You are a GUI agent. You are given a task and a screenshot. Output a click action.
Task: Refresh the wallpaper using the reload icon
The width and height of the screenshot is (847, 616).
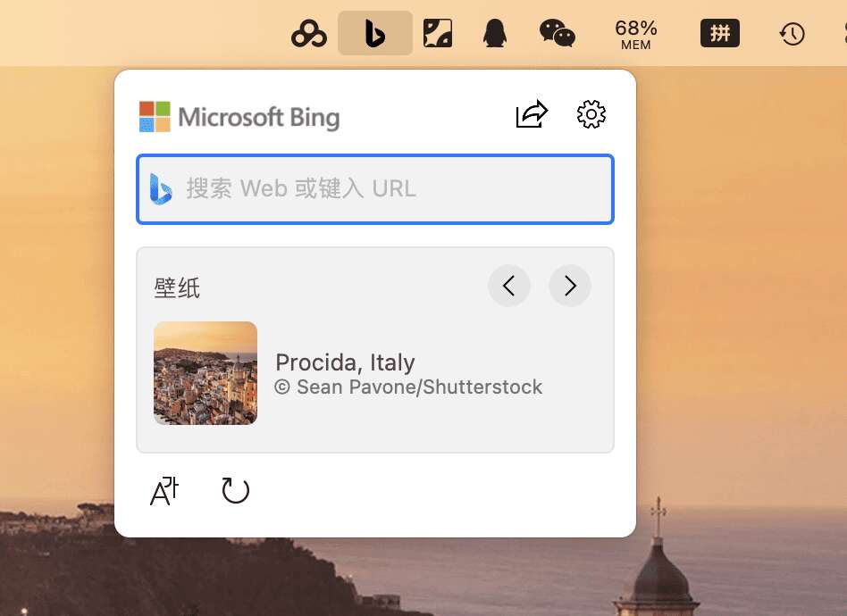click(235, 490)
